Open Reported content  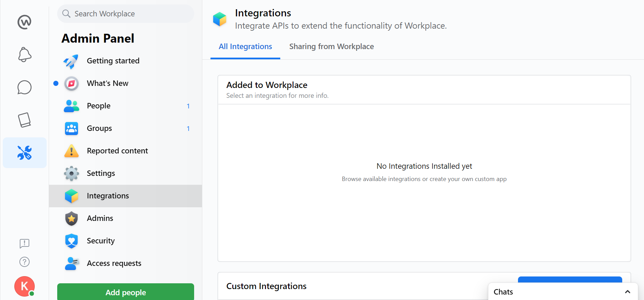(125, 151)
